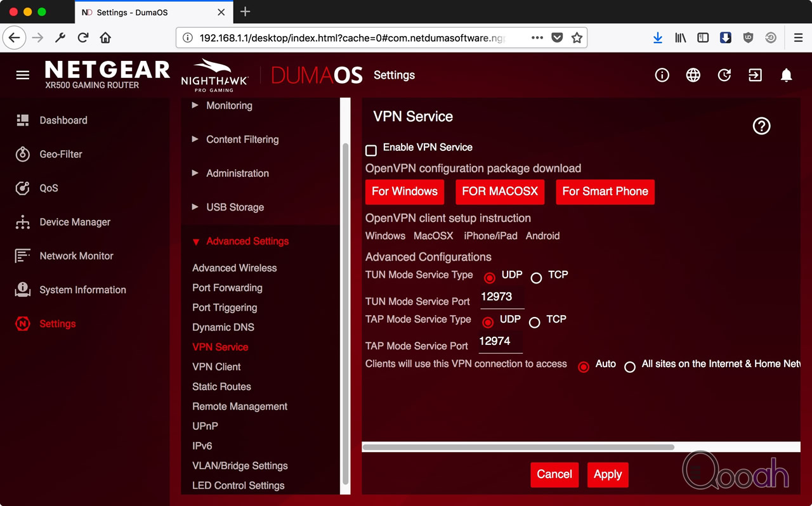This screenshot has width=812, height=506.
Task: Click Cancel button
Action: coord(554,474)
